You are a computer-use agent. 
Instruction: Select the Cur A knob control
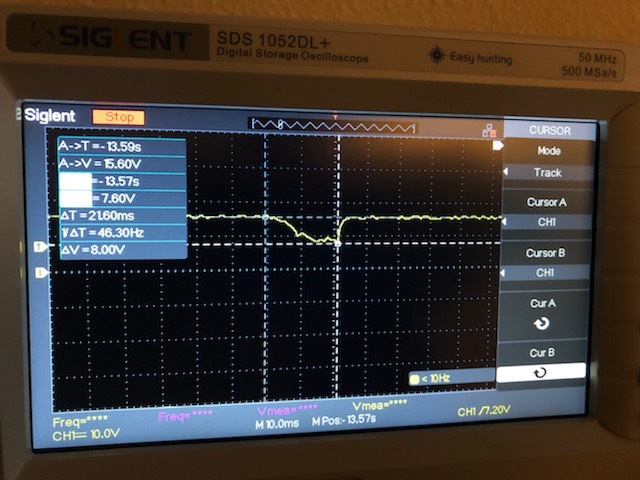point(542,315)
